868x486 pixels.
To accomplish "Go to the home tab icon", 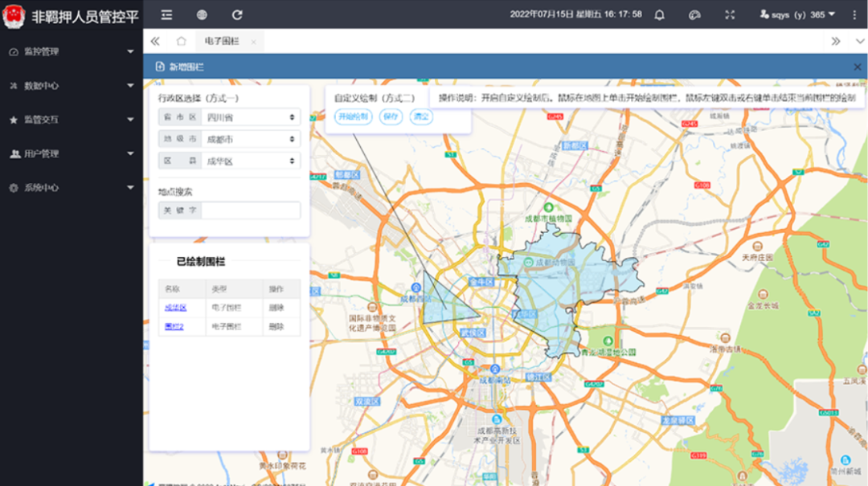I will (x=181, y=41).
